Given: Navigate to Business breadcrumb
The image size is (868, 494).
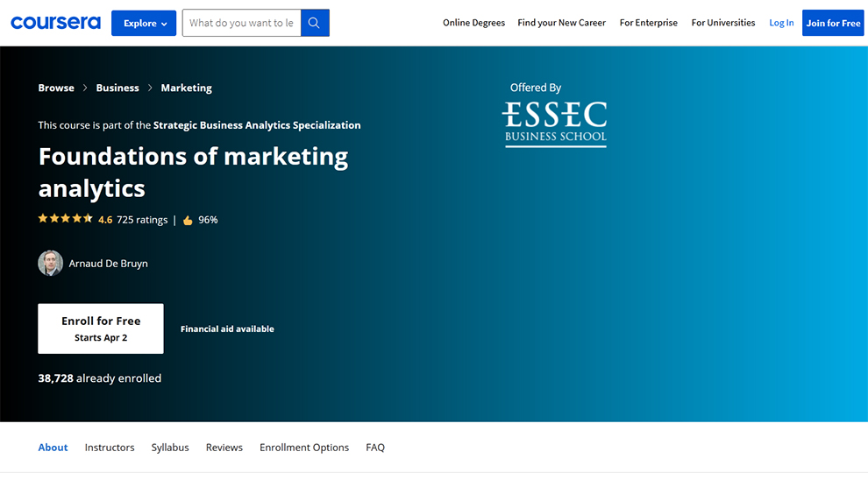Looking at the screenshot, I should coord(117,88).
